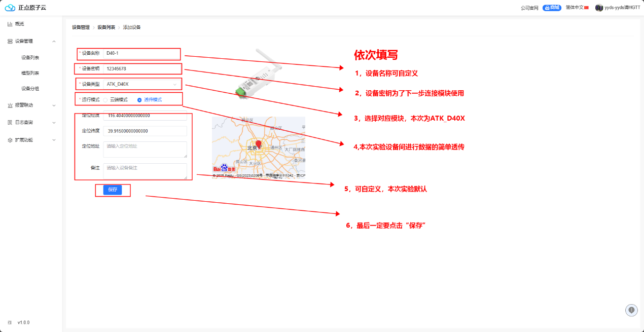This screenshot has width=644, height=332.
Task: Open the 简体中文 language selector
Action: coord(577,8)
